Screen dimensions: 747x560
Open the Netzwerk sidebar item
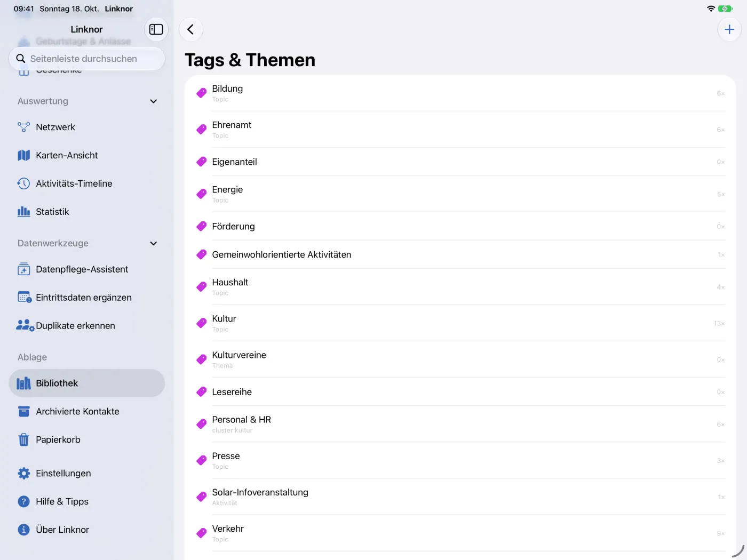pos(87,127)
